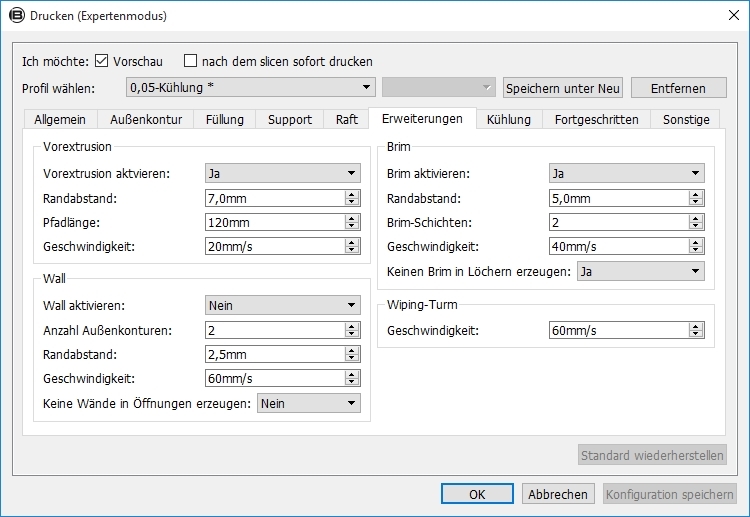Enable nach dem slicen sofort drucken

(x=190, y=61)
